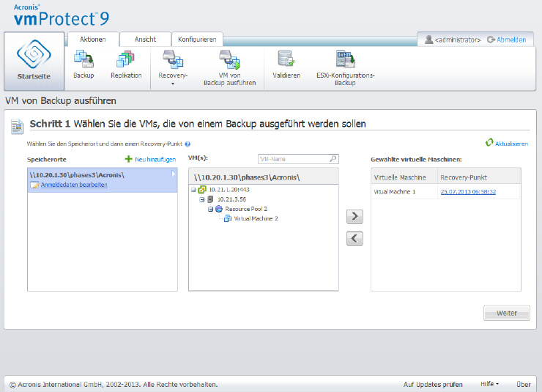Click the Acronis vmProtect 9 logo

click(x=62, y=15)
